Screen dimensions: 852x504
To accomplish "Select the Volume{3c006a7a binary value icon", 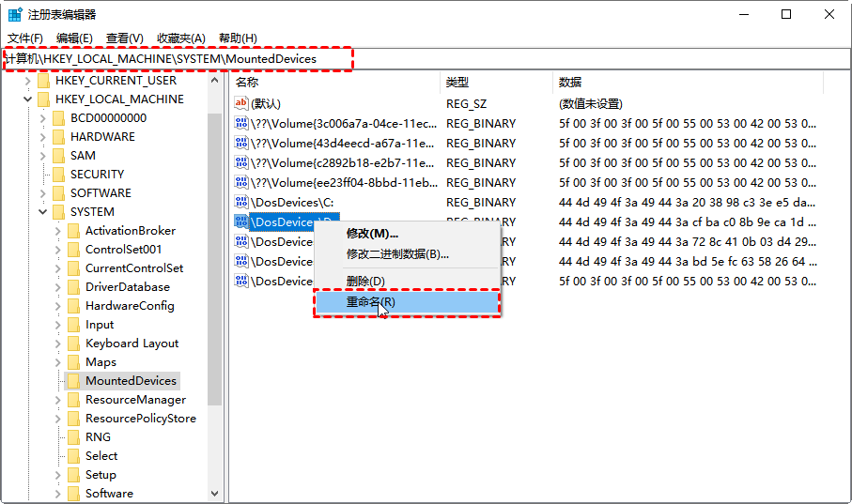I will point(241,123).
